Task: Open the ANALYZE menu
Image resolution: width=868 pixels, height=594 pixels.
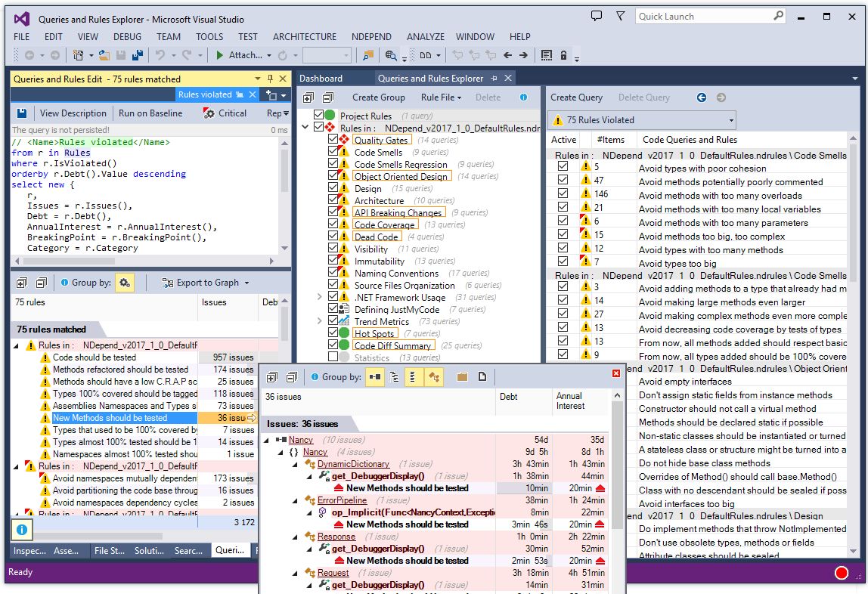Action: 425,36
